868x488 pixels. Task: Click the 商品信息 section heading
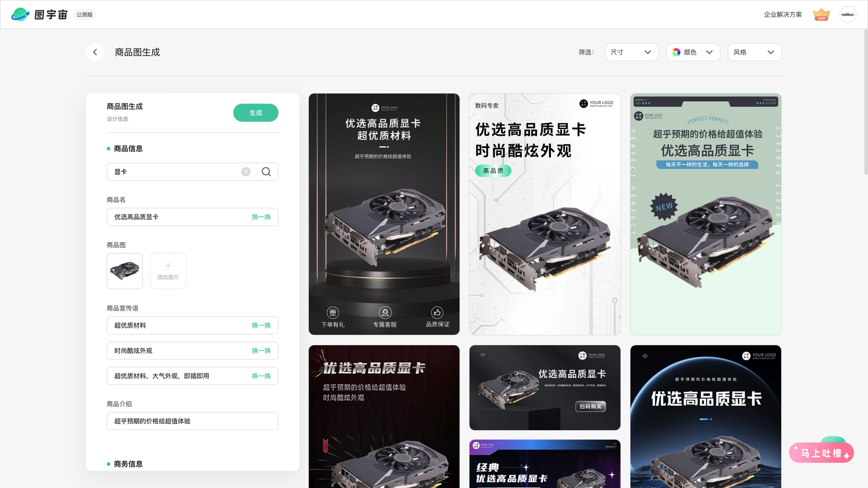(x=128, y=149)
